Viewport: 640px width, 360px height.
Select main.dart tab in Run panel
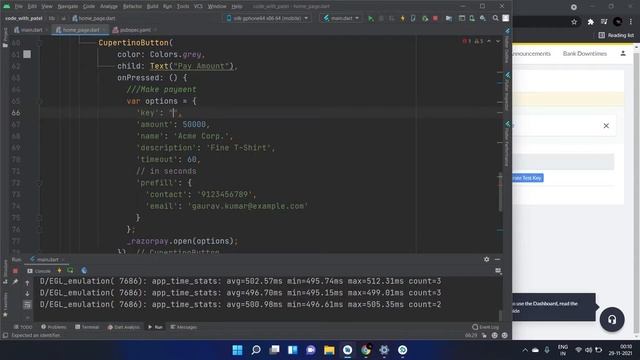tap(45, 259)
